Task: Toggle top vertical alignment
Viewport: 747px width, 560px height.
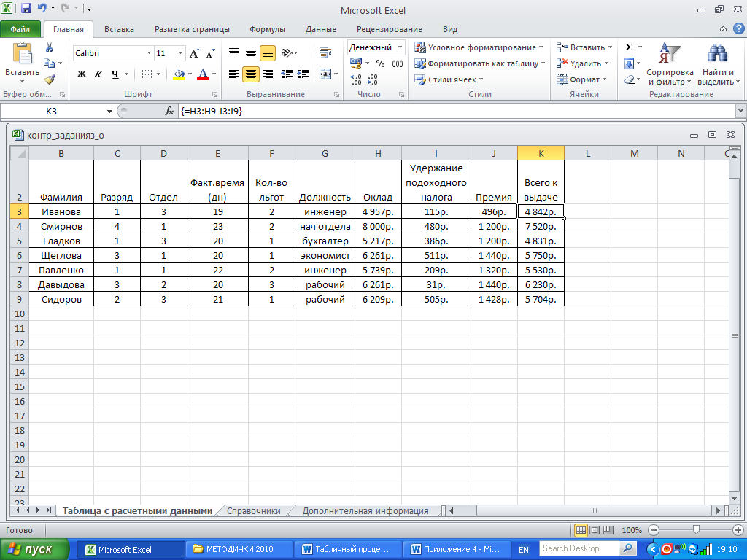Action: [234, 52]
